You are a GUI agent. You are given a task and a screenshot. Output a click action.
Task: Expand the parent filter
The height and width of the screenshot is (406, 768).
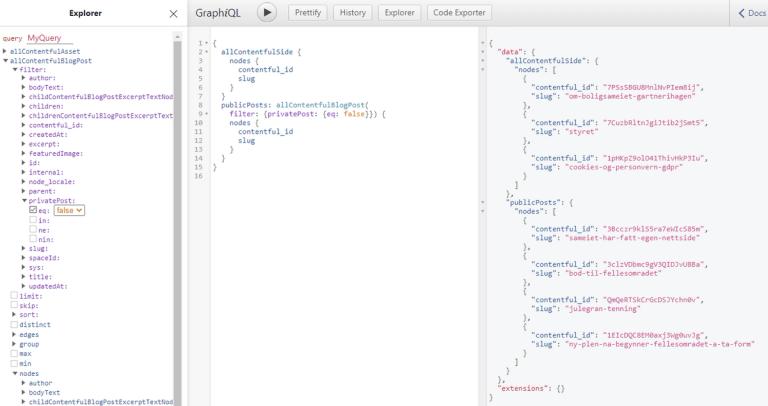[x=24, y=191]
